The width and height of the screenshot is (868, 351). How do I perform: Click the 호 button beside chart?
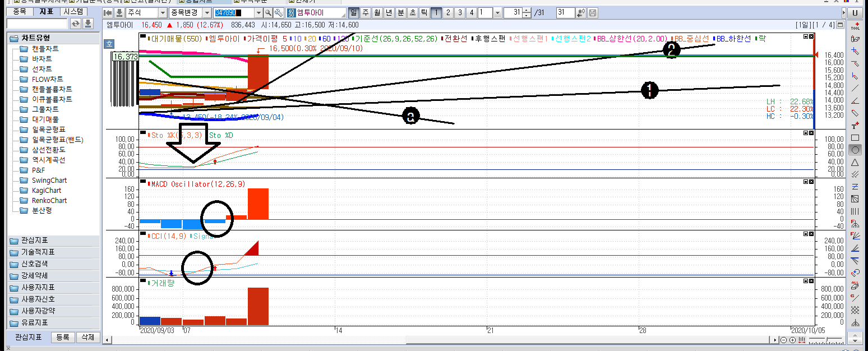point(109,43)
